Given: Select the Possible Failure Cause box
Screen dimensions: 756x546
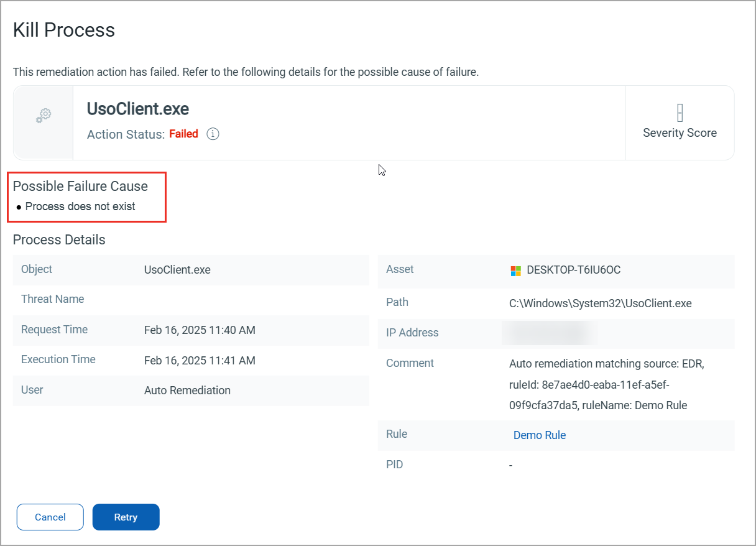Looking at the screenshot, I should point(86,197).
